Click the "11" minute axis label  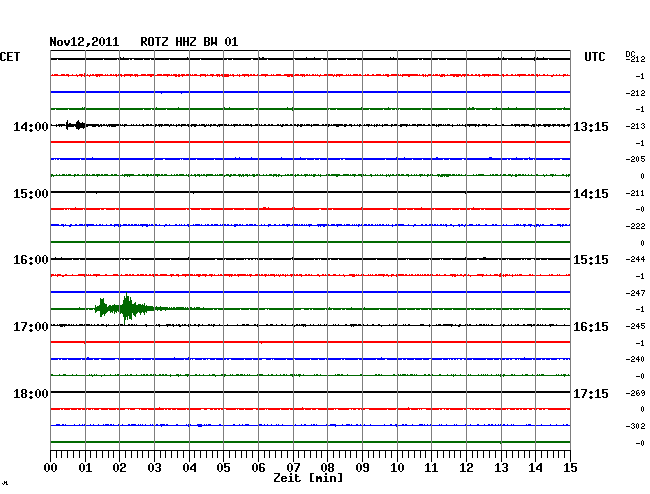tap(431, 467)
